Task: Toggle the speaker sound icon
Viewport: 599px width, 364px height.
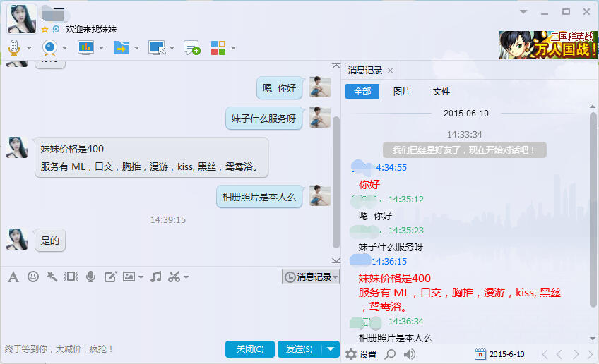Action: tap(410, 354)
